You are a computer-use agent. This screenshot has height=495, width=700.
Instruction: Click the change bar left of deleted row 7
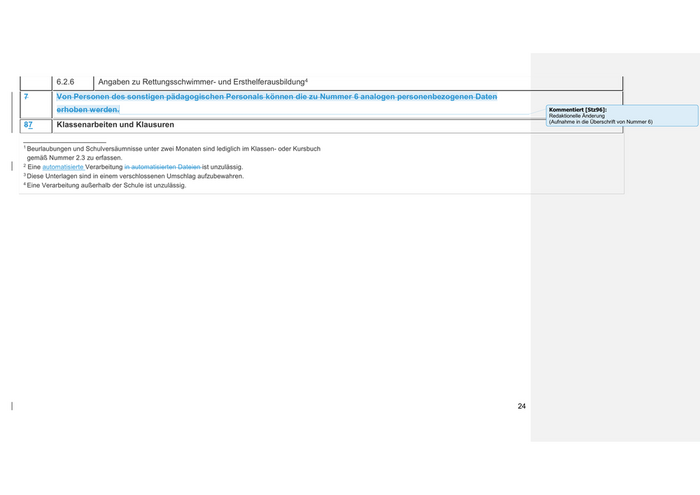click(x=12, y=102)
